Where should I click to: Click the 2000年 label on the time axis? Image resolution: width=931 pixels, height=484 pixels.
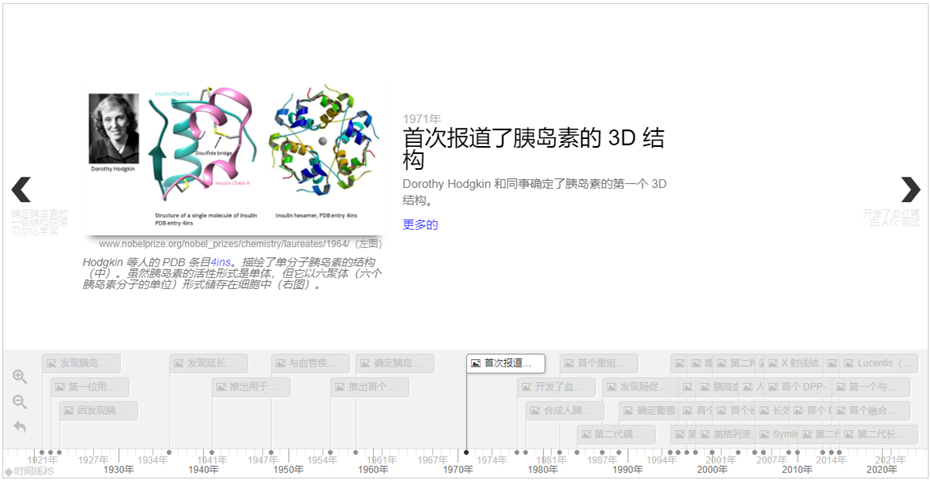pyautogui.click(x=712, y=470)
